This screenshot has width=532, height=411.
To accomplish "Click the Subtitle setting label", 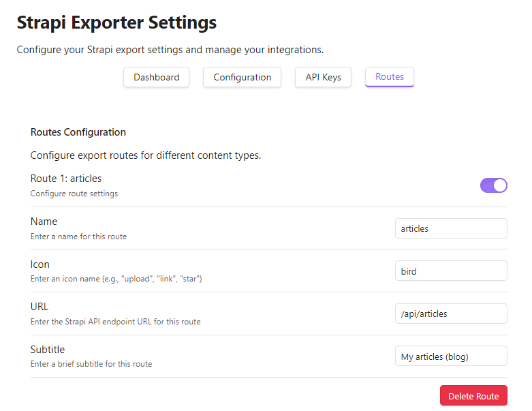I will pyautogui.click(x=48, y=350).
